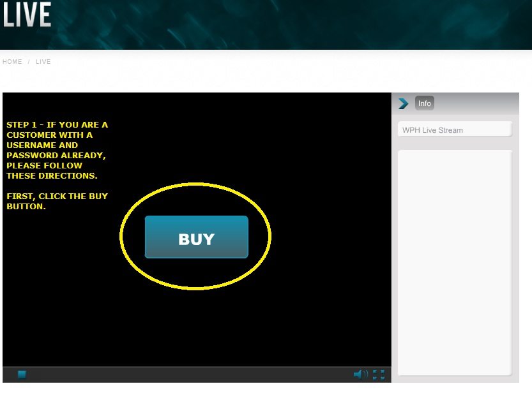Open the Info tab

tap(425, 103)
